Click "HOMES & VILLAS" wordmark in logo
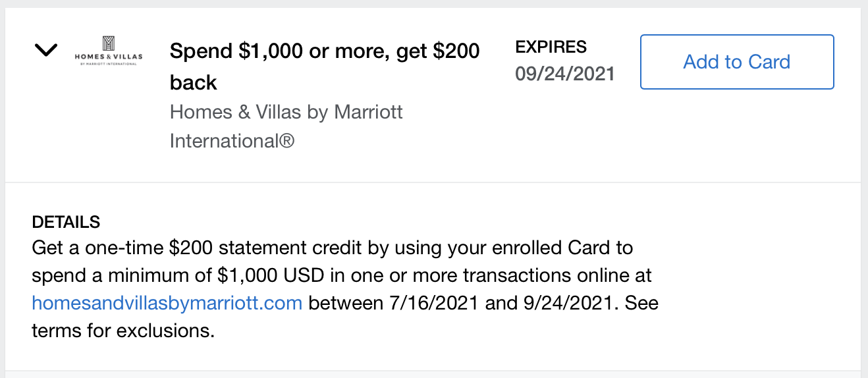This screenshot has width=868, height=378. [109, 57]
